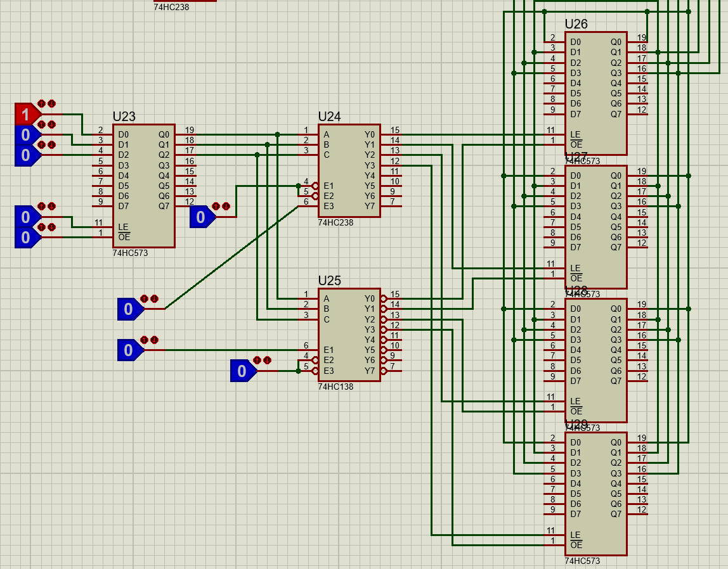Select the U24 74HC238 decoder body
The width and height of the screenshot is (728, 569).
[349, 170]
